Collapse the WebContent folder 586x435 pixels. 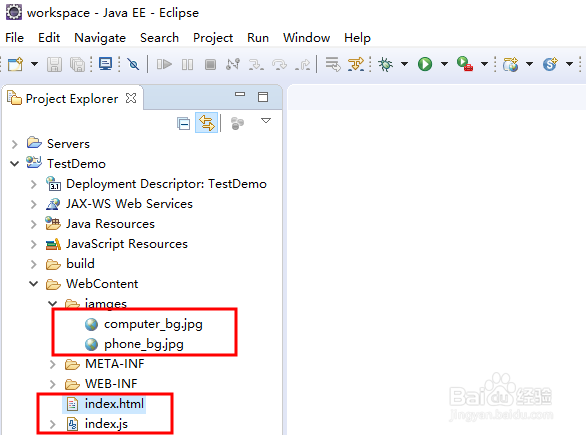coord(34,284)
